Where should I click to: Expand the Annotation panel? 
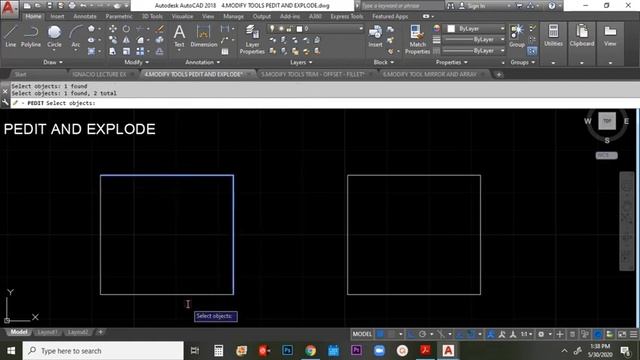[203, 62]
